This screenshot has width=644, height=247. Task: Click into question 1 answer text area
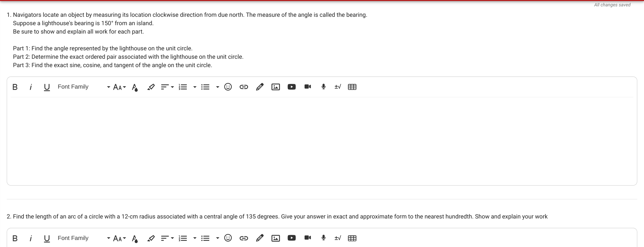point(322,141)
